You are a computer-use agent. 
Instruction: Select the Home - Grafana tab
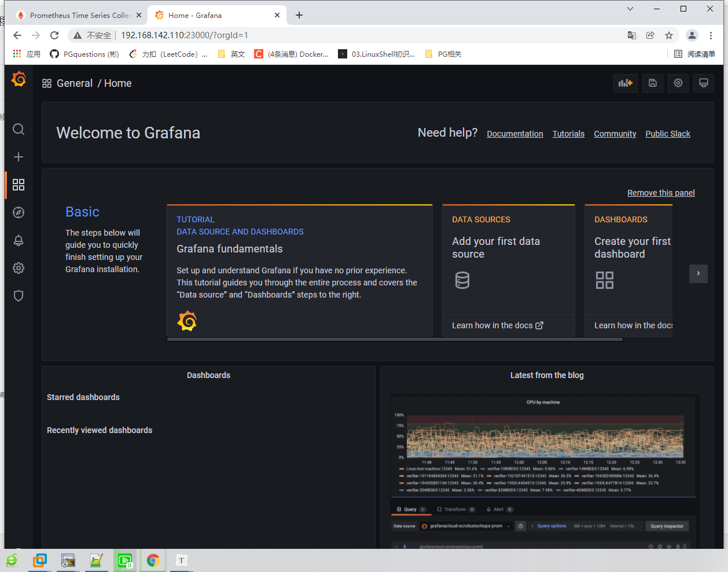(x=216, y=15)
